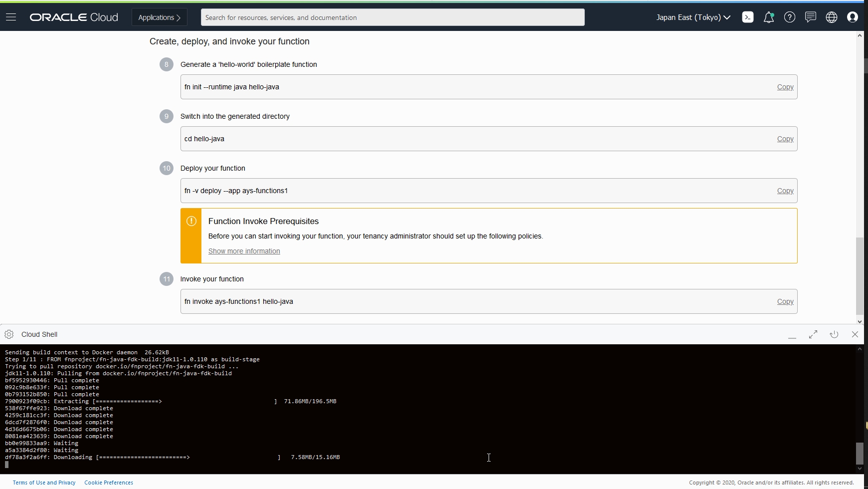
Task: Click the df78a3f2a6ff Downloading progress line
Action: (x=173, y=457)
